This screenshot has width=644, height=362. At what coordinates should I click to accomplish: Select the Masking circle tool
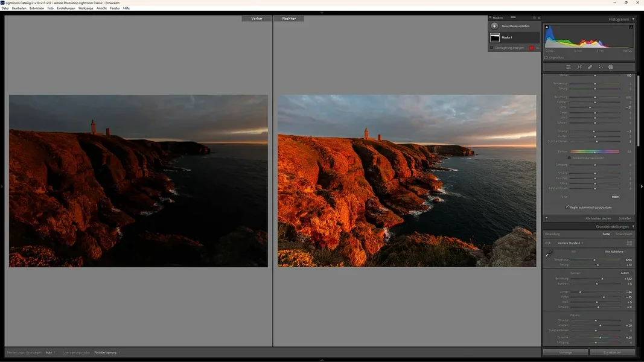(x=611, y=67)
